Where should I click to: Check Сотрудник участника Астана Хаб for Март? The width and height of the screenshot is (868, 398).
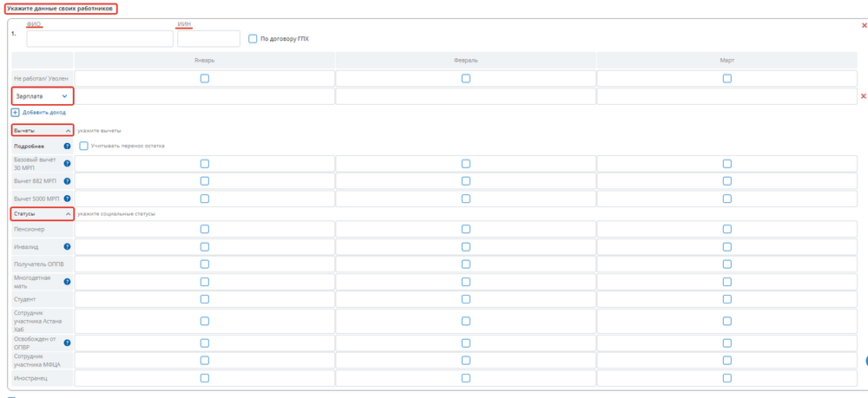pos(727,321)
